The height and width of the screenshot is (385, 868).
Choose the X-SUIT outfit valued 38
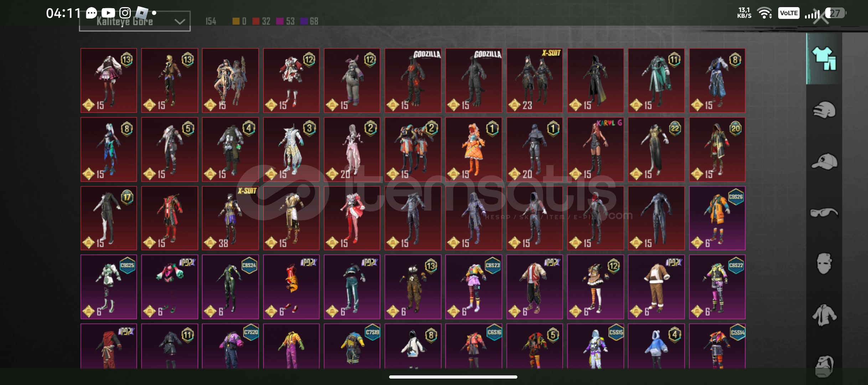(230, 218)
